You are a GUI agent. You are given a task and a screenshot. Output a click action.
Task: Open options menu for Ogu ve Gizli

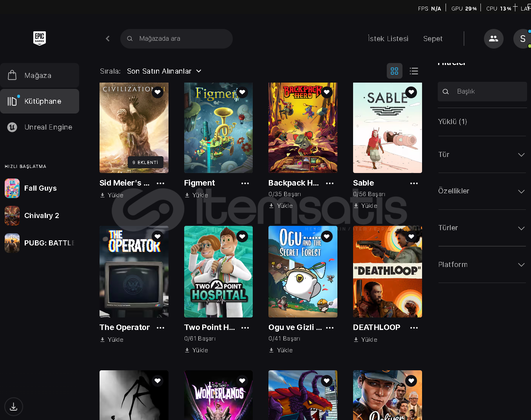coord(330,328)
